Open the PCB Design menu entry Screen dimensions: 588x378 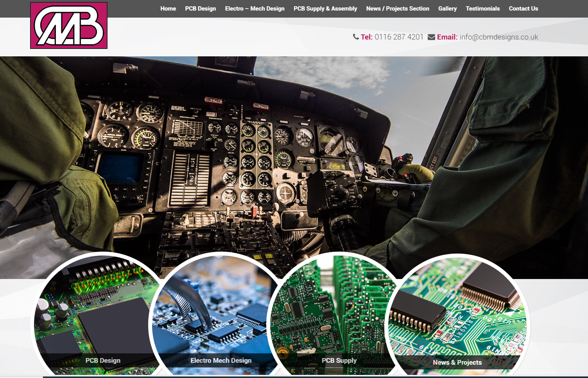coord(201,8)
